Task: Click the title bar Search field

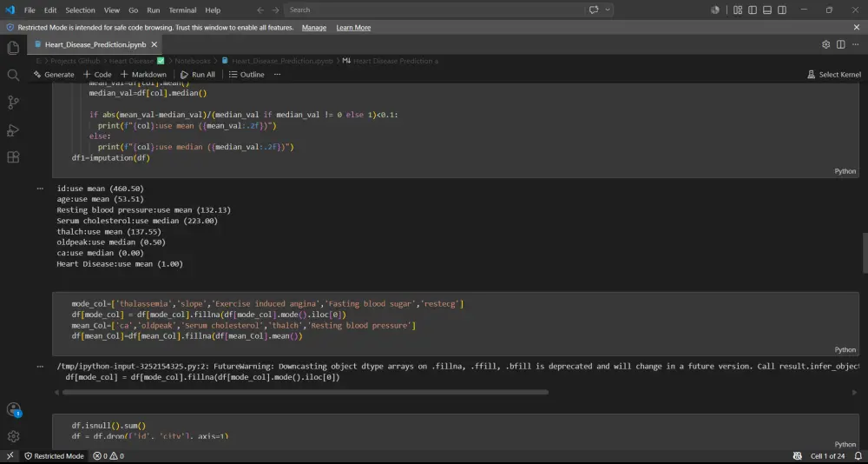Action: pos(434,10)
